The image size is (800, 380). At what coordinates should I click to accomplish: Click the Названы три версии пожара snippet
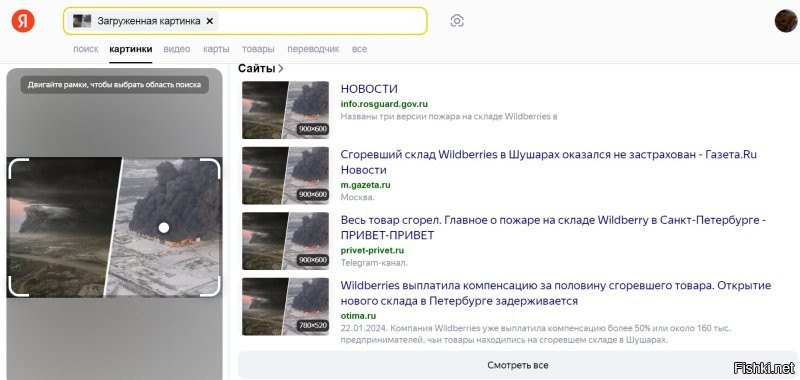pos(449,116)
